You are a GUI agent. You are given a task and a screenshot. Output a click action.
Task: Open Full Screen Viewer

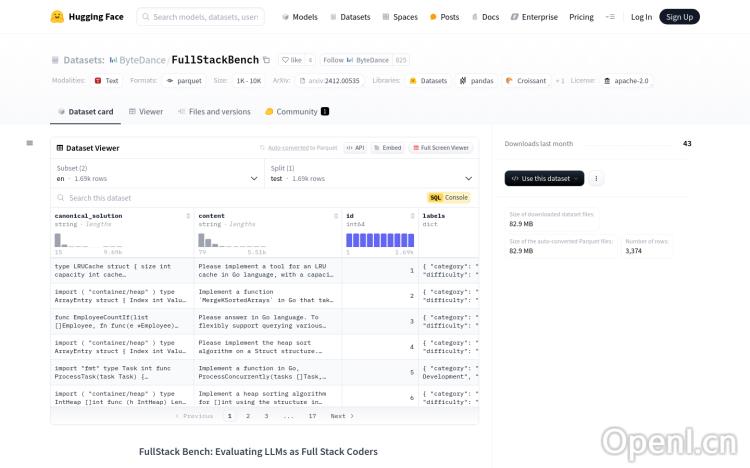click(440, 147)
